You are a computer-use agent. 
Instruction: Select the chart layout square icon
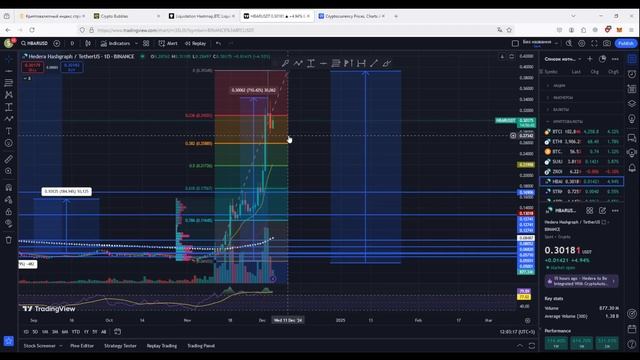pos(515,43)
